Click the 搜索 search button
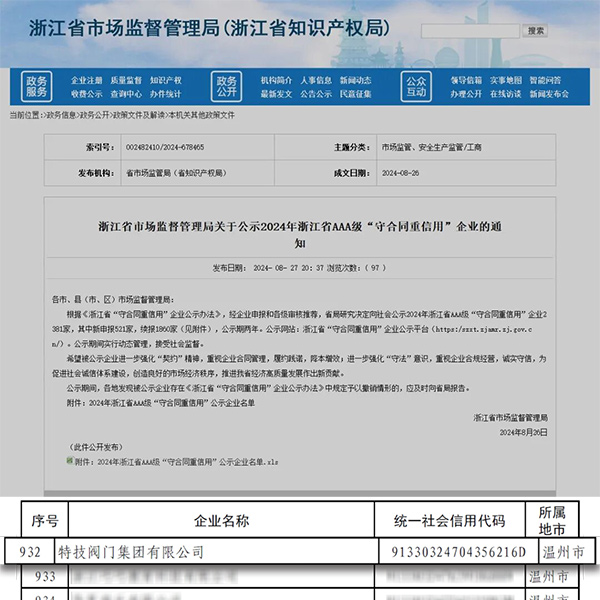 (535, 31)
